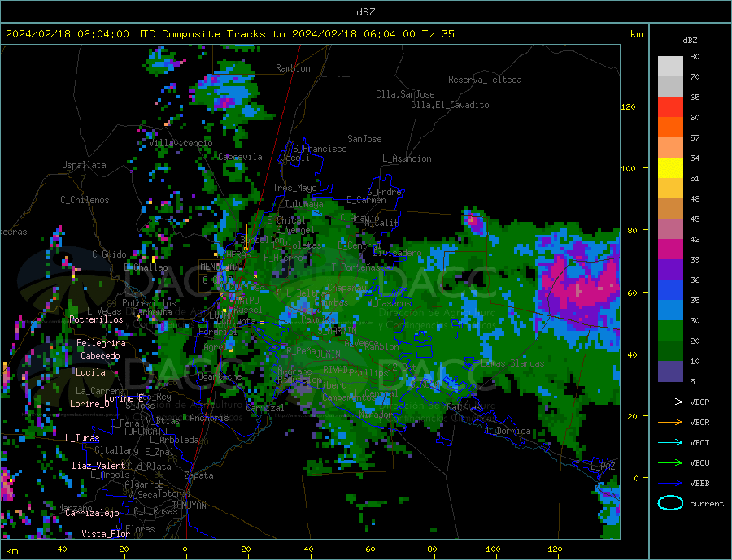The image size is (732, 560).
Task: Click the blue VBBB arrow in legend
Action: pyautogui.click(x=670, y=483)
